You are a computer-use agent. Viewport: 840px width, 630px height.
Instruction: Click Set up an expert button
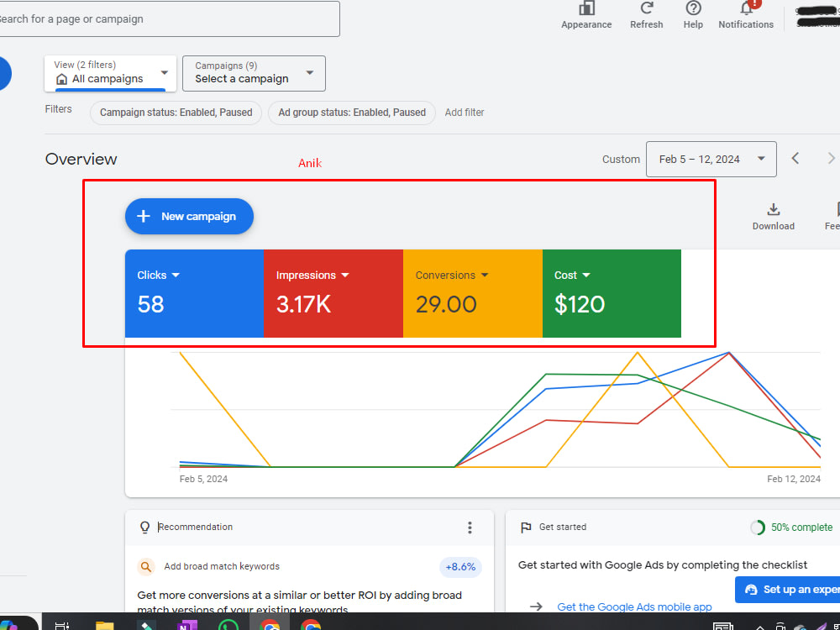click(x=788, y=590)
